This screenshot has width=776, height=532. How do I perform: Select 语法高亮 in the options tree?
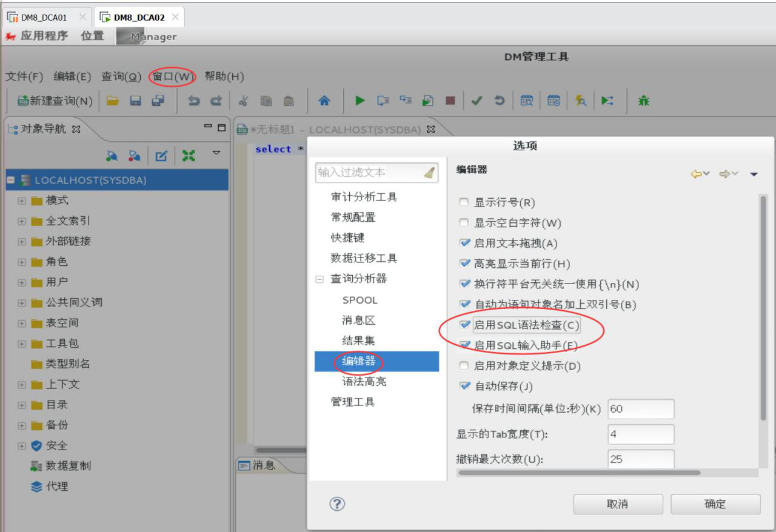364,382
